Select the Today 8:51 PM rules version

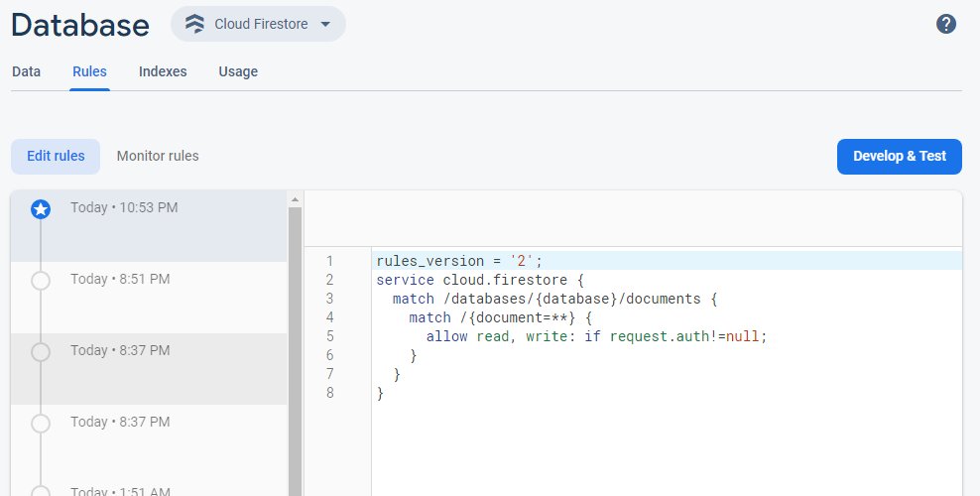149,298
